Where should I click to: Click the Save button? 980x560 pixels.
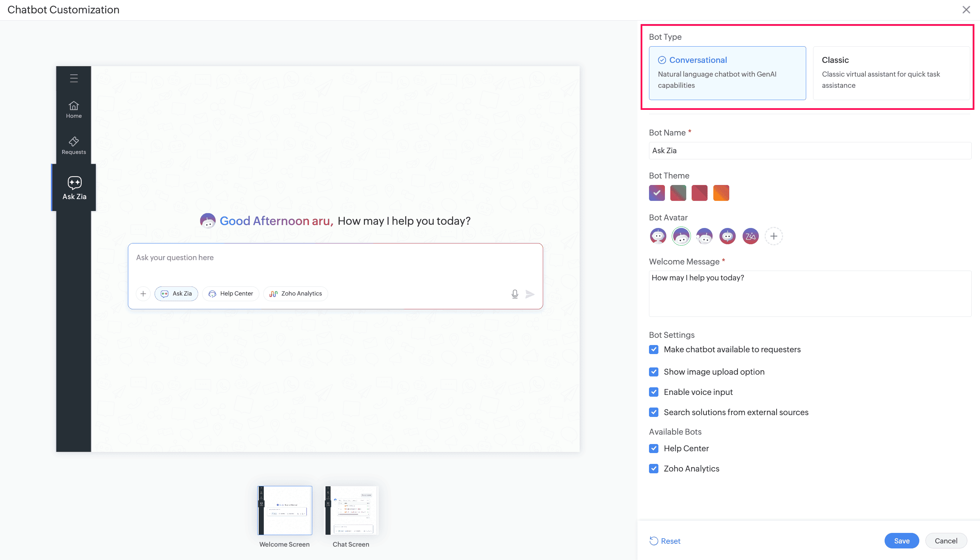(x=901, y=541)
